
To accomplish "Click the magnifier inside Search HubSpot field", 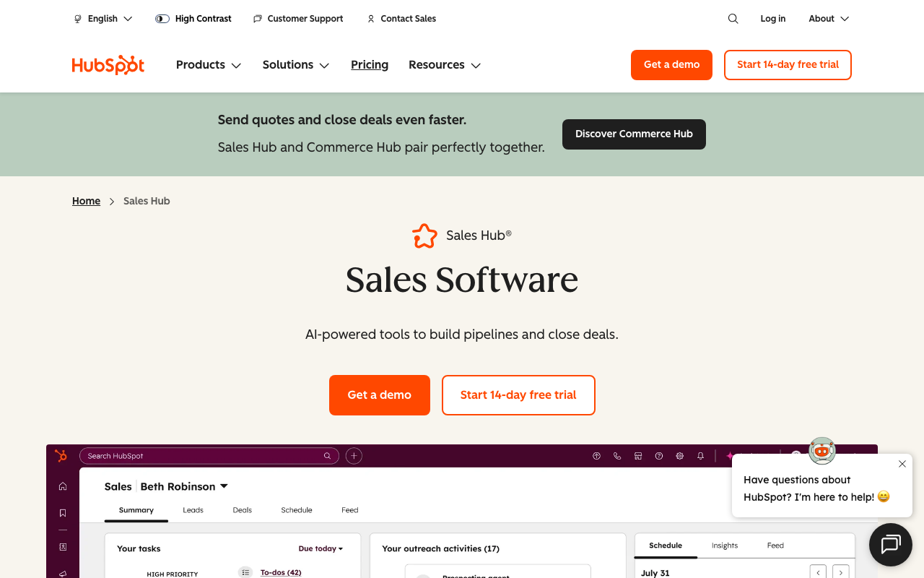I will coord(327,456).
